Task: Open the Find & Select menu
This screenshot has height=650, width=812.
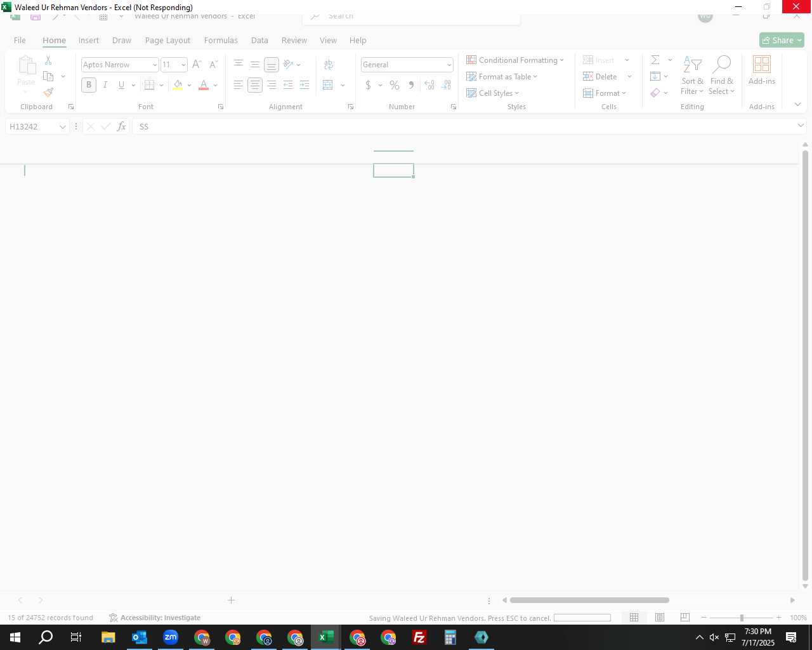Action: (x=722, y=76)
